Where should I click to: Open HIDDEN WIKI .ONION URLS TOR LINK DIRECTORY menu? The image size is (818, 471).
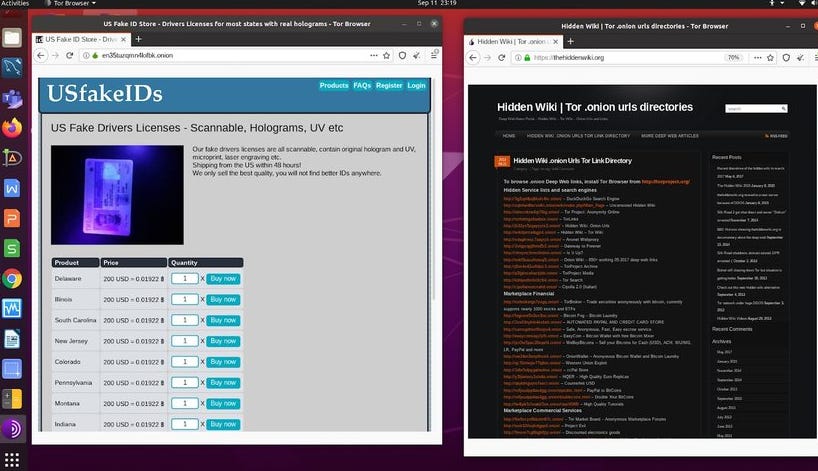(x=578, y=136)
